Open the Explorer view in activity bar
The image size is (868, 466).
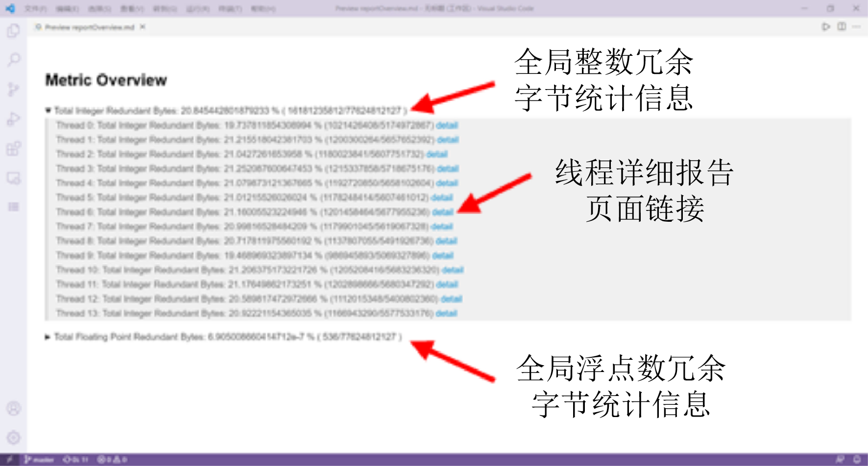[x=14, y=31]
